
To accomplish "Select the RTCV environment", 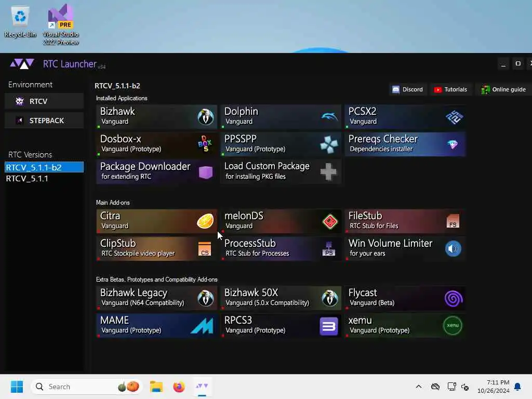I will pos(44,101).
